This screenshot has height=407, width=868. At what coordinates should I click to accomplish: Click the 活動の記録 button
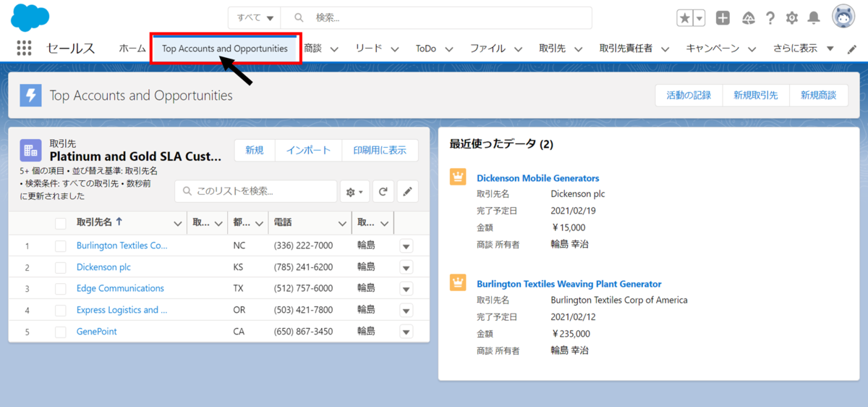tap(689, 95)
